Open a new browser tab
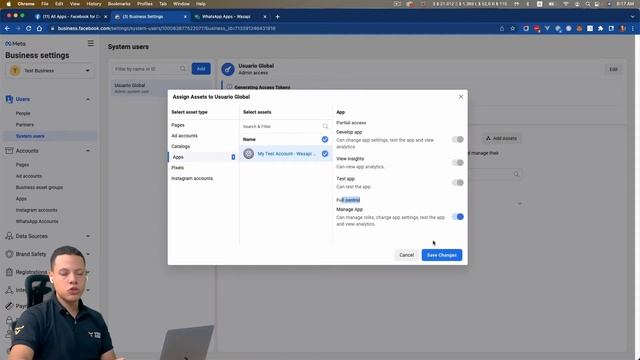Image resolution: width=640 pixels, height=360 pixels. [278, 17]
